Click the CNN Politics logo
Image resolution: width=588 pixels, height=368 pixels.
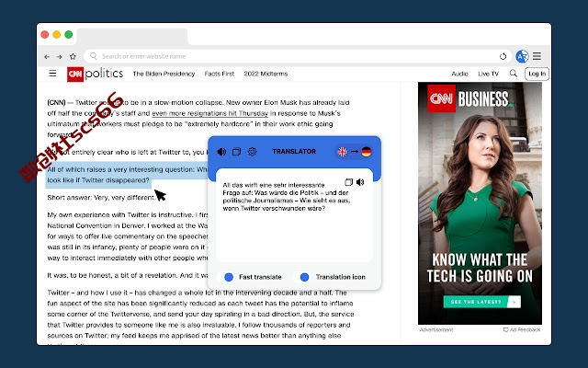(x=95, y=74)
